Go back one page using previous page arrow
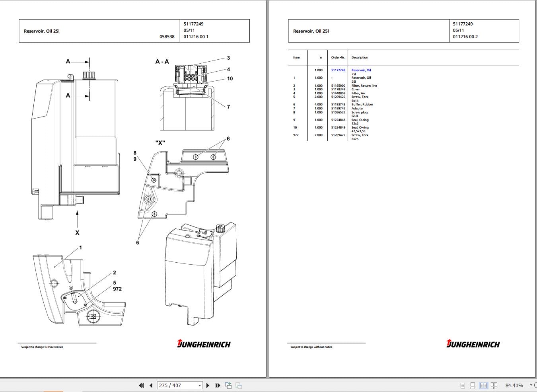The height and width of the screenshot is (392, 537). 151,385
